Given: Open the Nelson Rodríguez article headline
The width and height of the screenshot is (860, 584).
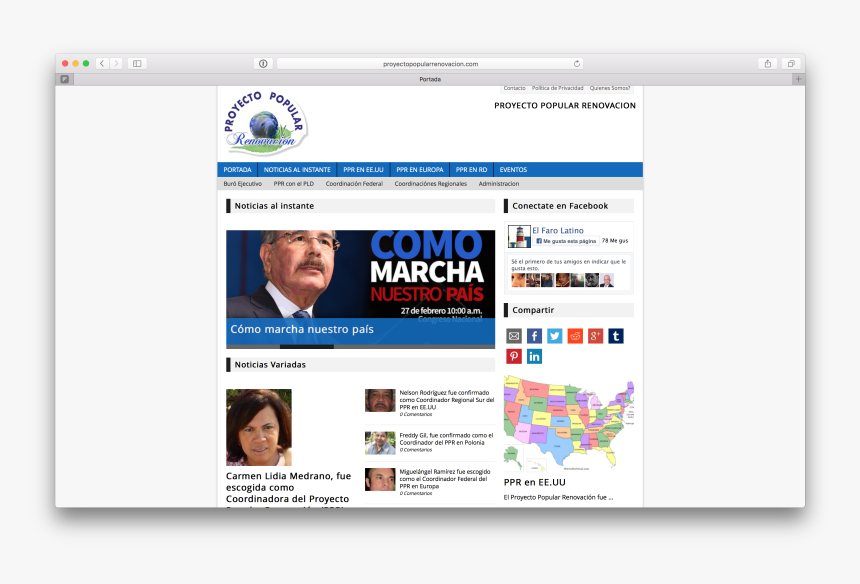Looking at the screenshot, I should (446, 400).
